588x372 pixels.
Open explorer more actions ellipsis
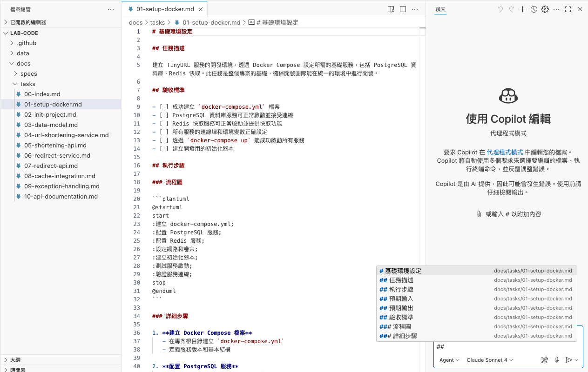click(110, 9)
